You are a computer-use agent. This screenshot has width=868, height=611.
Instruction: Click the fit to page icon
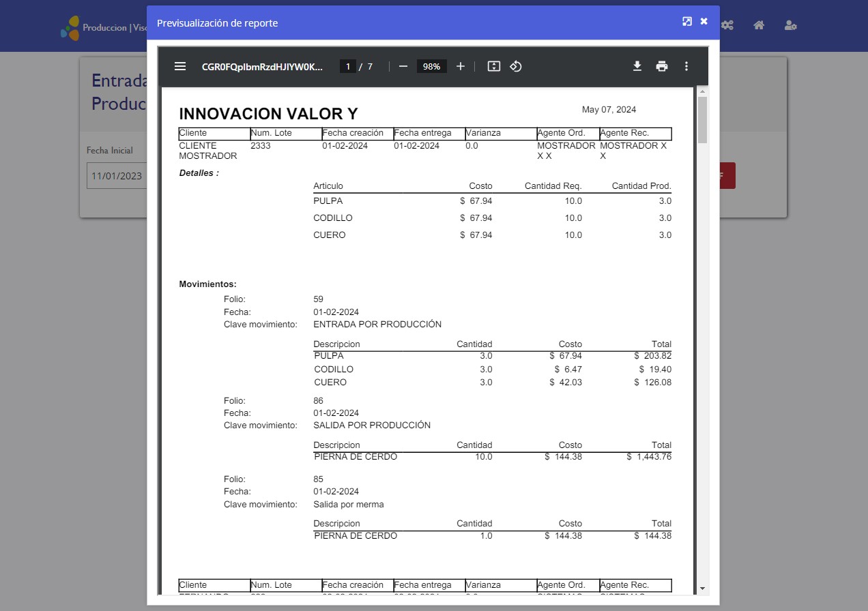[x=494, y=66]
